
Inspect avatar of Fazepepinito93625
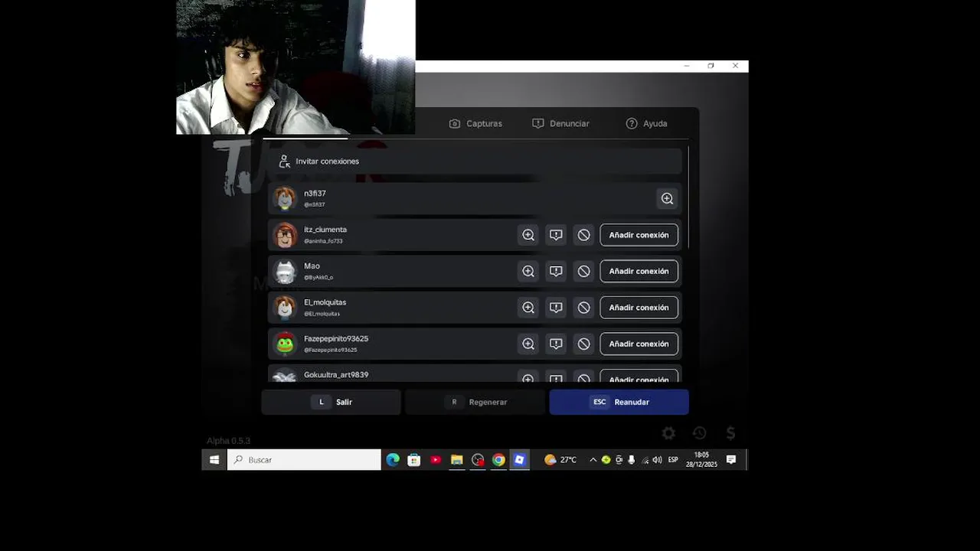click(528, 344)
